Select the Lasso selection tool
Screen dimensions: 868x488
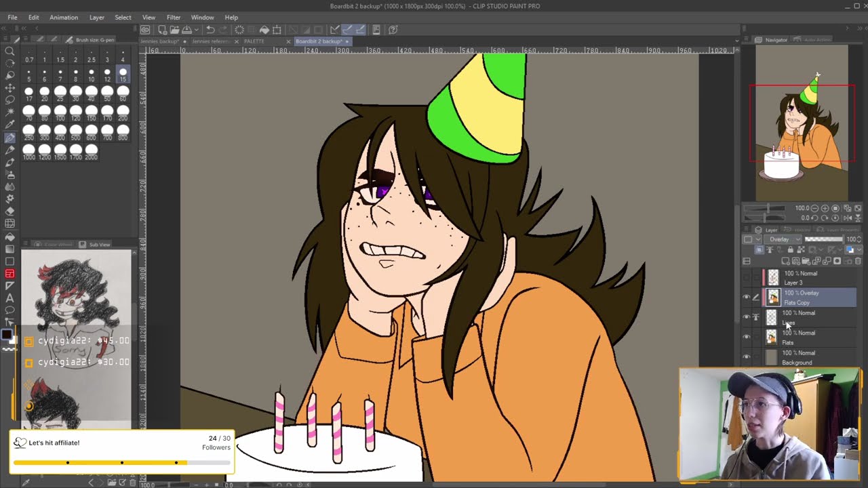click(x=9, y=100)
